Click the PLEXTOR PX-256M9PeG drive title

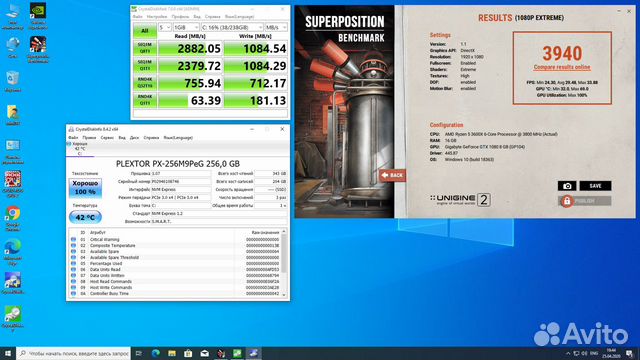tap(178, 164)
